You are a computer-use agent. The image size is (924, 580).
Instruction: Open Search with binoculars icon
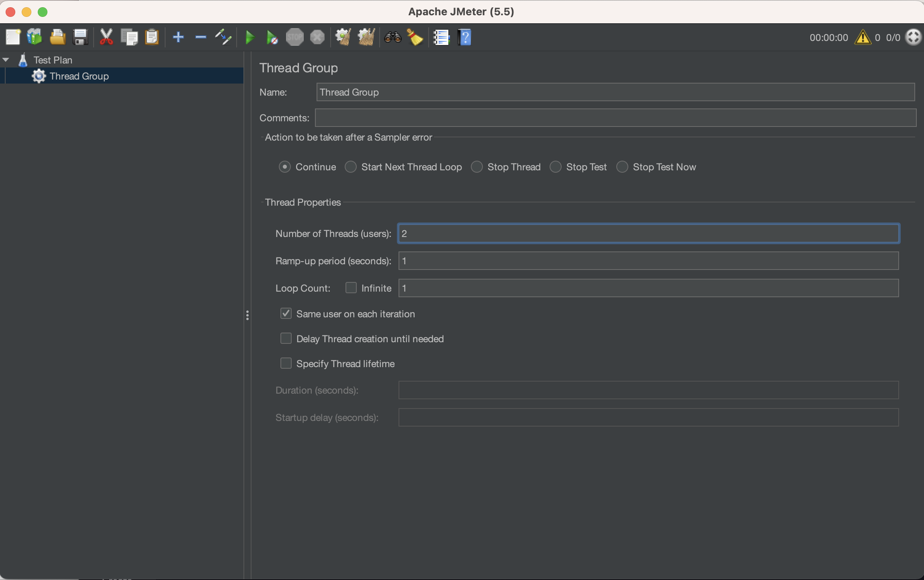pyautogui.click(x=392, y=37)
